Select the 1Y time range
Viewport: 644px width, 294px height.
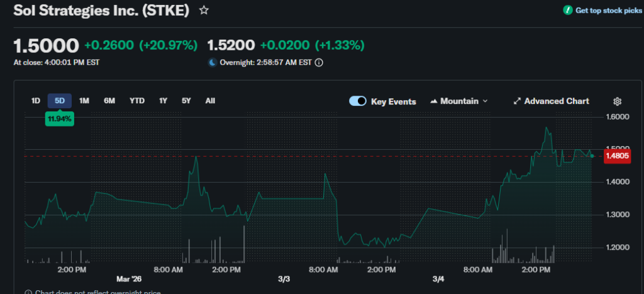[163, 101]
